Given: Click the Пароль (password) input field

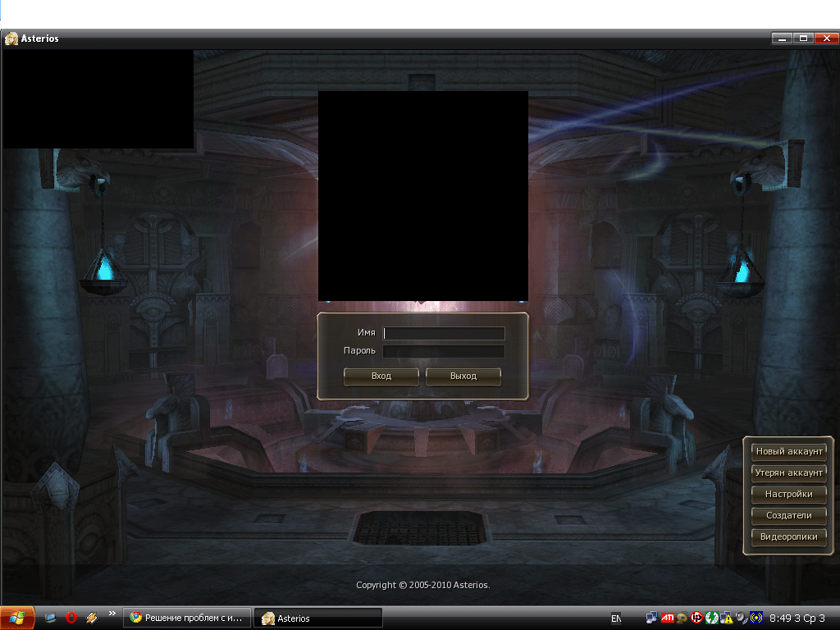Looking at the screenshot, I should click(444, 351).
